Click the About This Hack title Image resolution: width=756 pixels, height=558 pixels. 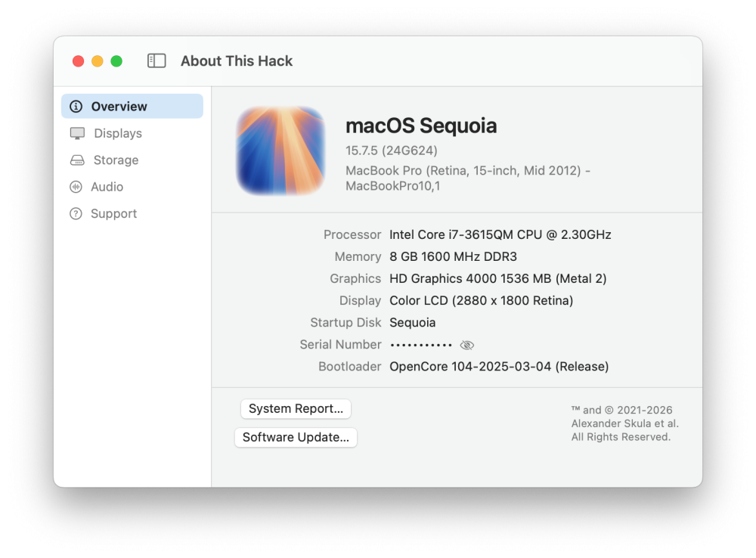[237, 61]
